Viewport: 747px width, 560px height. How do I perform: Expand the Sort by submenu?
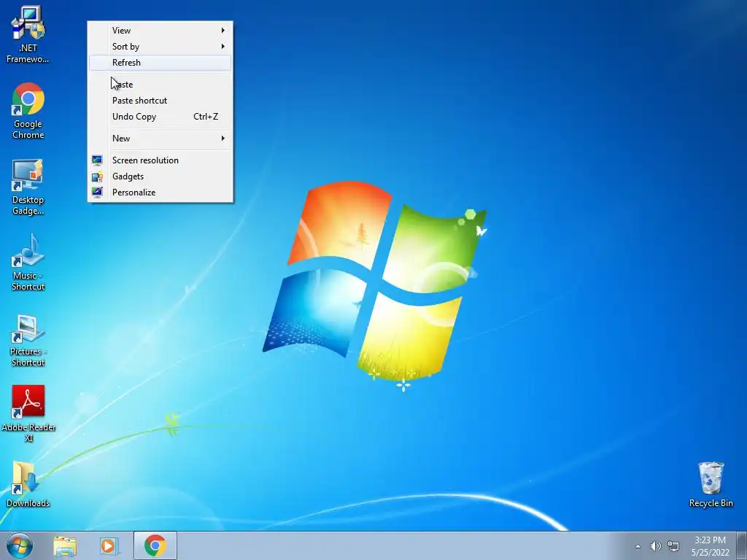(160, 47)
